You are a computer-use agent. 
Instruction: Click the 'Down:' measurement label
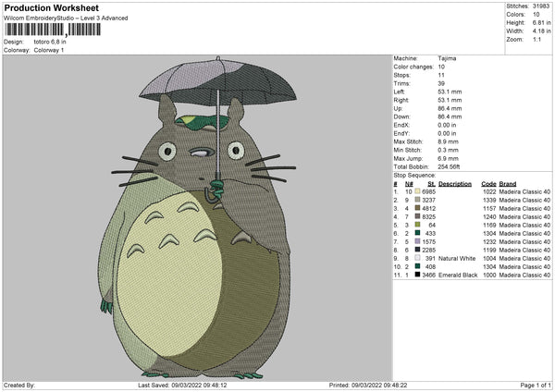pyautogui.click(x=401, y=116)
